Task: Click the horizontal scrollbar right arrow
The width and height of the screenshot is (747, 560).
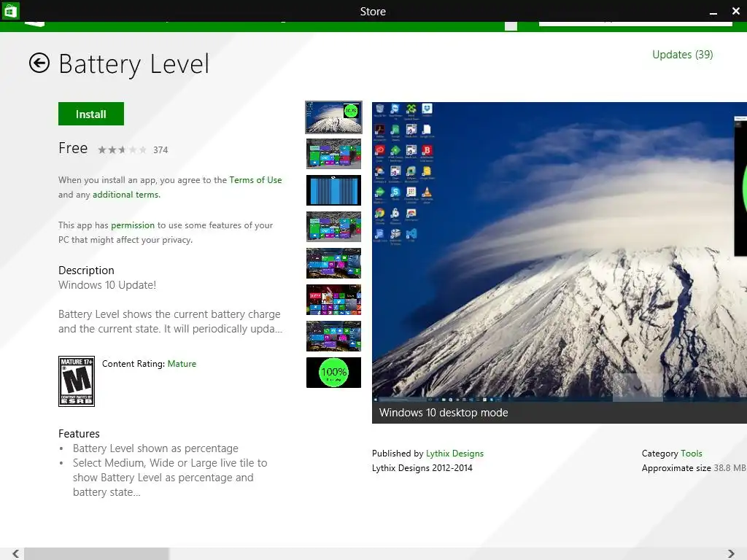Action: point(731,553)
